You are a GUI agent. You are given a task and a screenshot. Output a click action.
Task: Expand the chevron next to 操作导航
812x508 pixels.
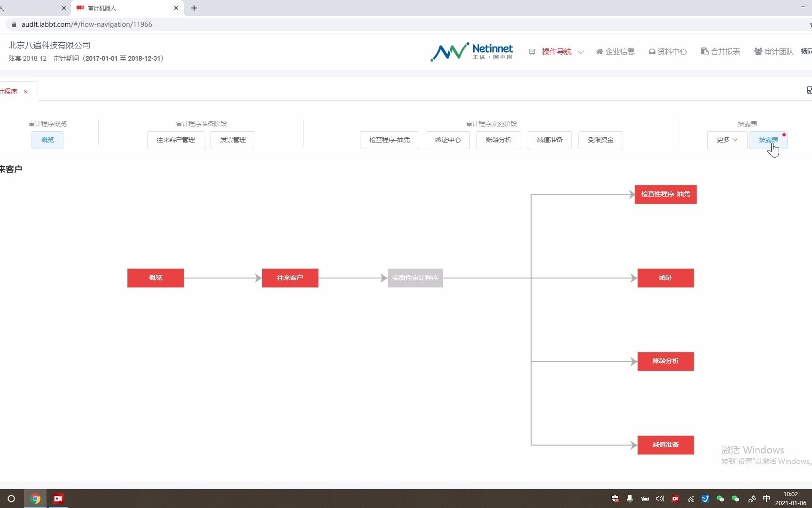[581, 52]
